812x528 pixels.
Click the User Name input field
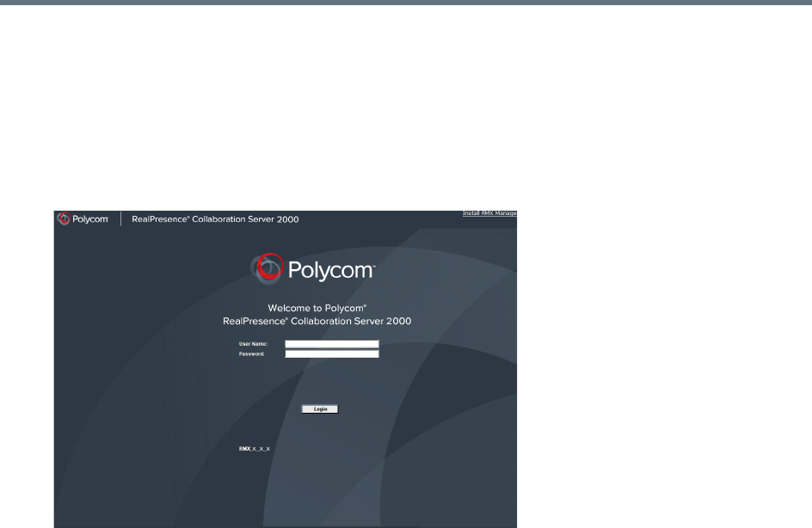pos(332,344)
